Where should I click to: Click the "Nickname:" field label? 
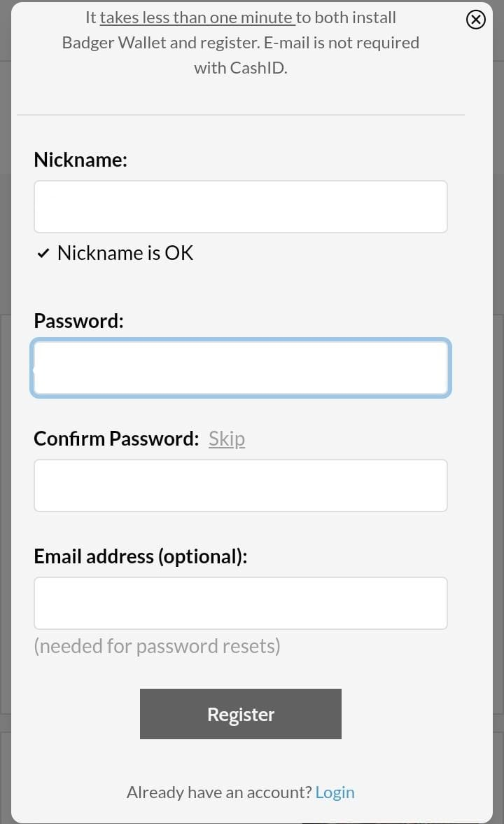[x=80, y=160]
